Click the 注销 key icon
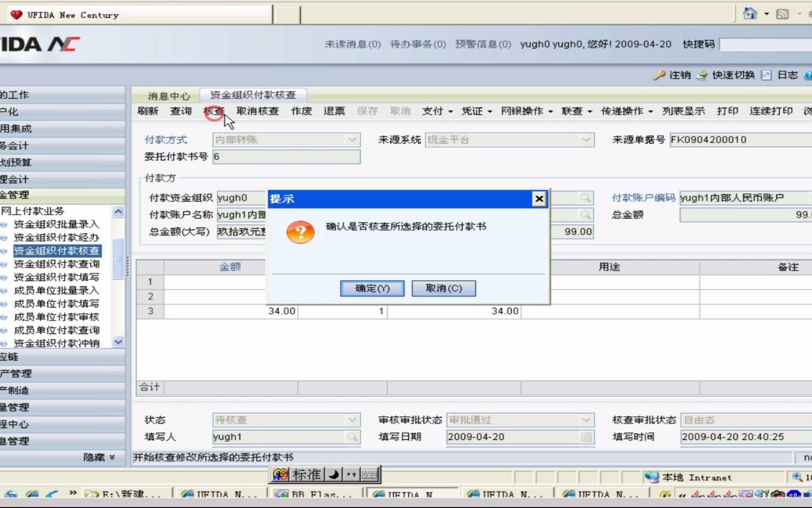The height and width of the screenshot is (508, 812). (659, 75)
